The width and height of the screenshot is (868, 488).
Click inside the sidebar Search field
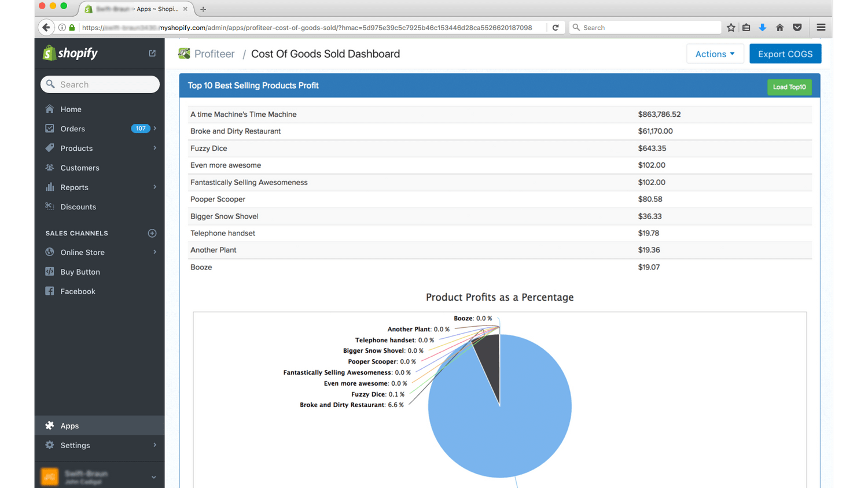[x=100, y=84]
